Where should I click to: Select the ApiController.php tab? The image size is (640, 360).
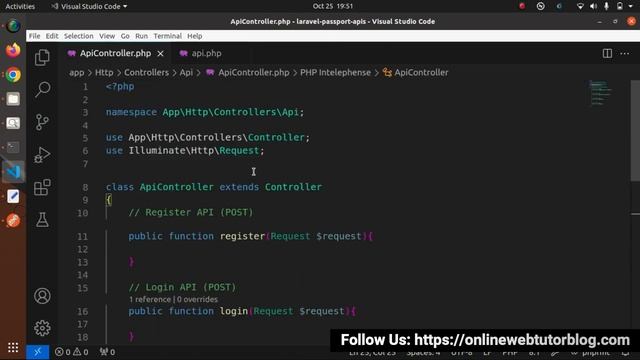(x=116, y=53)
